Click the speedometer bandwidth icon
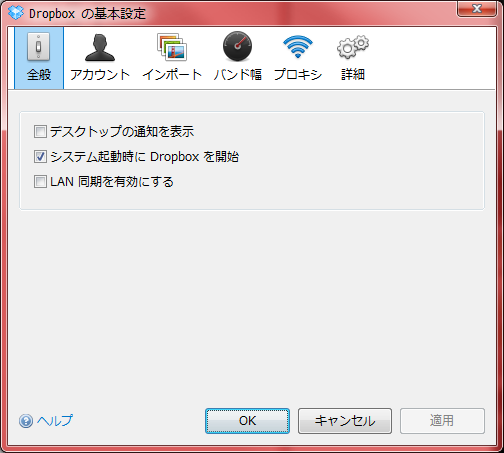Image resolution: width=504 pixels, height=453 pixels. pos(237,46)
